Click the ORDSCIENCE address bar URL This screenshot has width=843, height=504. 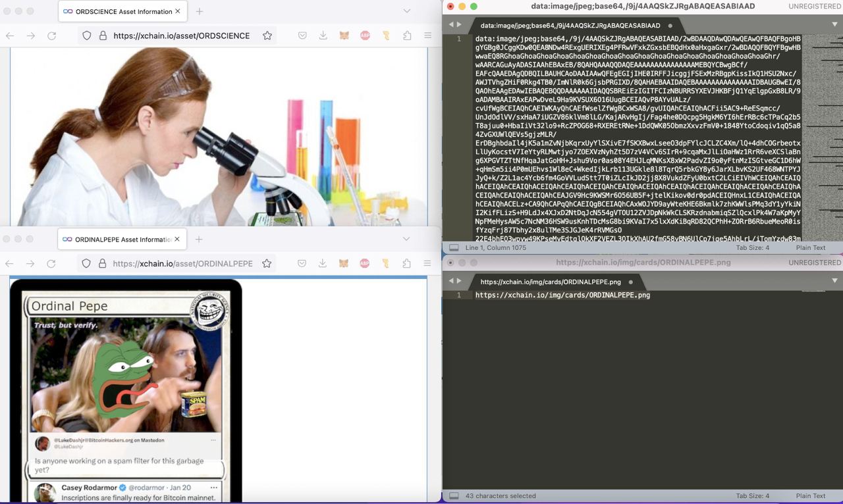[181, 36]
